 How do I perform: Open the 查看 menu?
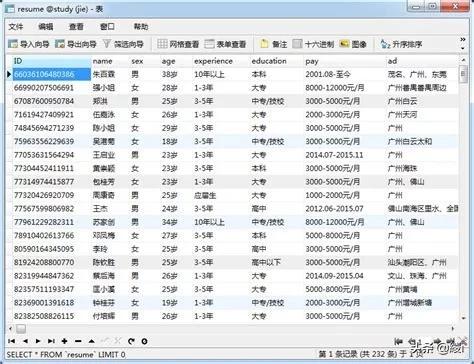coord(76,27)
